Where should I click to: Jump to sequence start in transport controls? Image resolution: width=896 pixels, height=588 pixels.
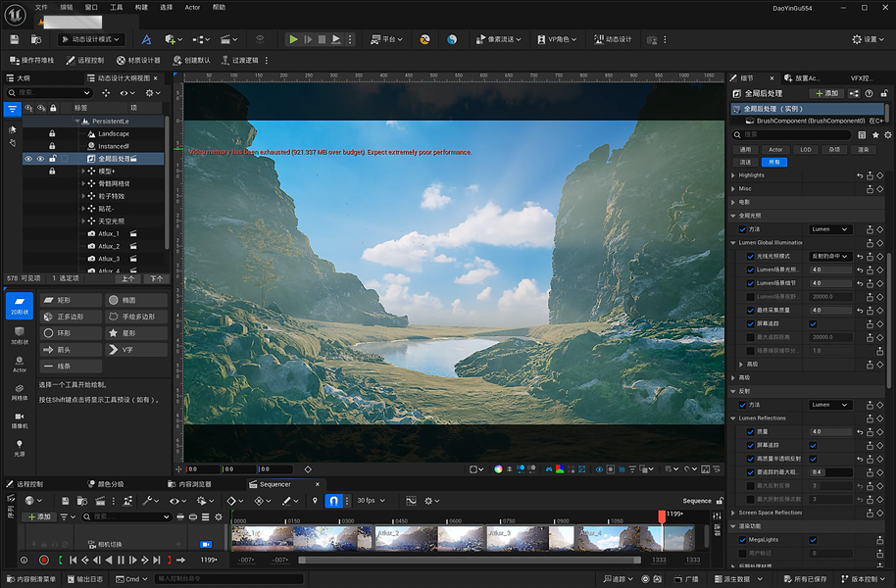click(74, 560)
